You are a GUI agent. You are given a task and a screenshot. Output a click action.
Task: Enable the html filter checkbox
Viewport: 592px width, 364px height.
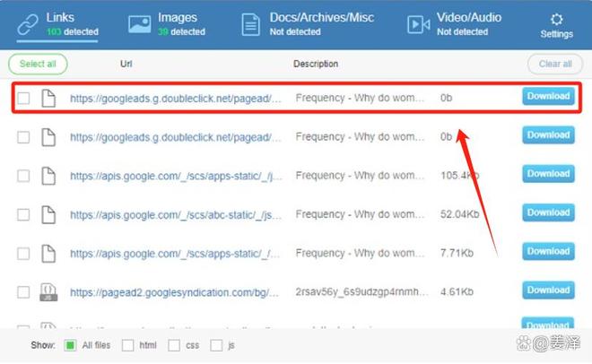click(128, 345)
